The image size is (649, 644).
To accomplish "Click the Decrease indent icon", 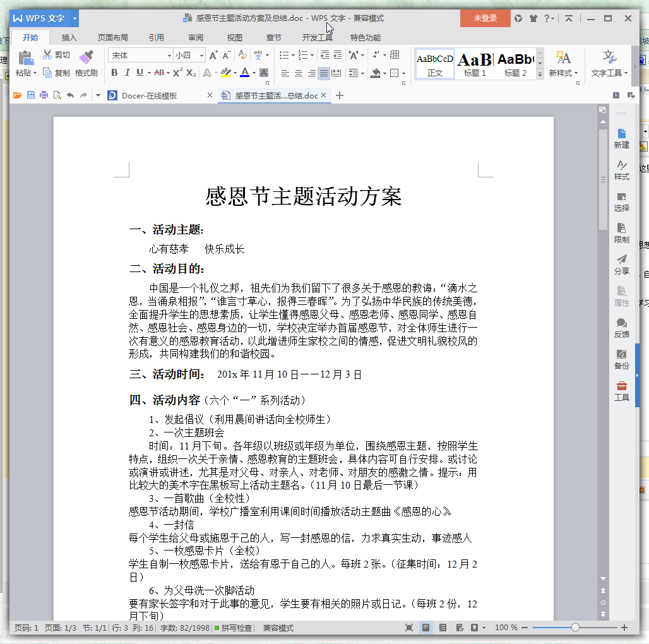I will pos(325,55).
